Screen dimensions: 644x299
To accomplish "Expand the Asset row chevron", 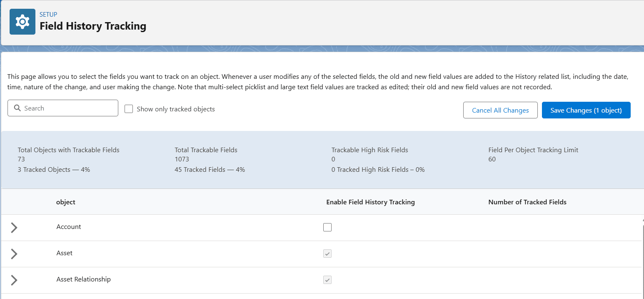I will (14, 254).
